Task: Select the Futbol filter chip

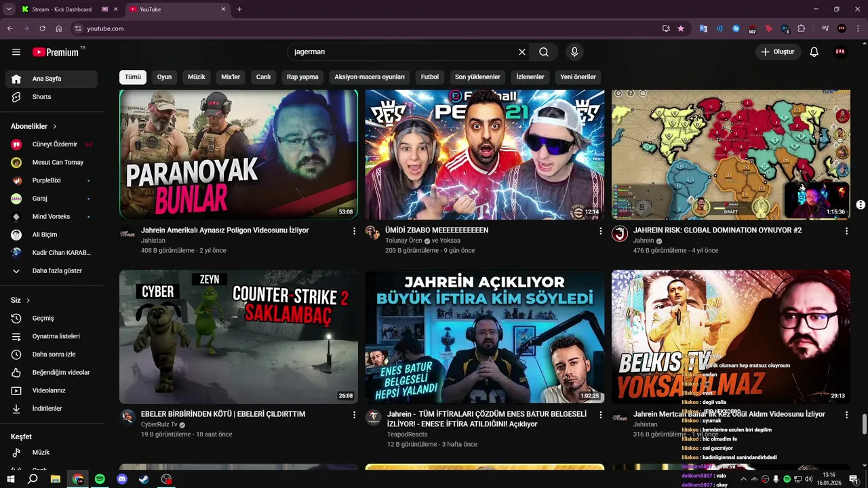Action: click(430, 77)
